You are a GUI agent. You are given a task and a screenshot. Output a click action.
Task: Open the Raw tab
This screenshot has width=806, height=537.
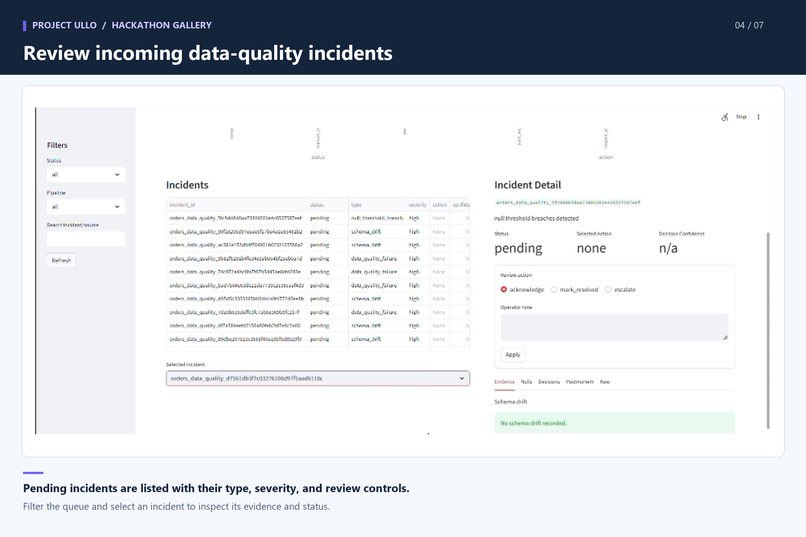pyautogui.click(x=604, y=382)
